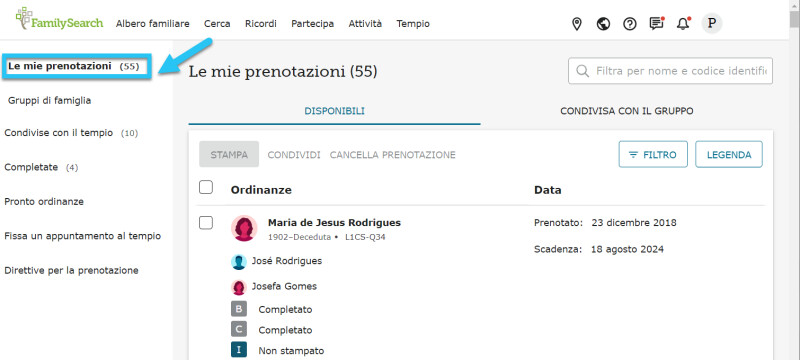Open the FILTRO button

(653, 155)
